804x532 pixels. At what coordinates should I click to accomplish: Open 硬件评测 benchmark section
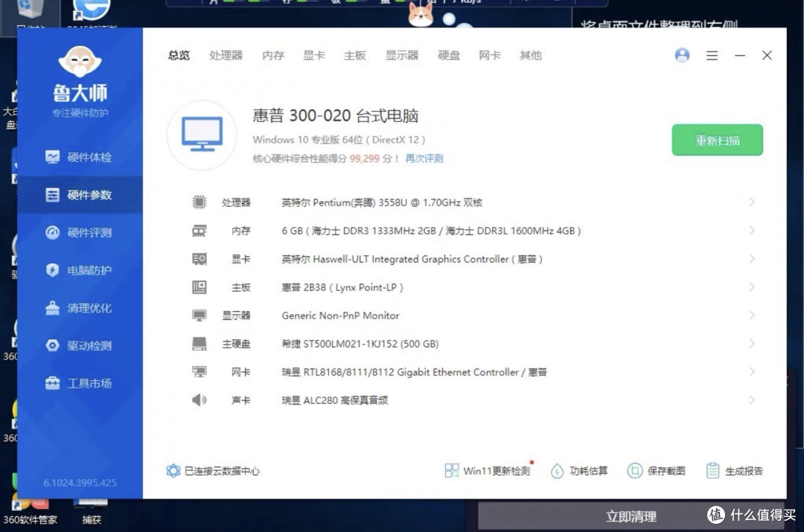[x=78, y=233]
